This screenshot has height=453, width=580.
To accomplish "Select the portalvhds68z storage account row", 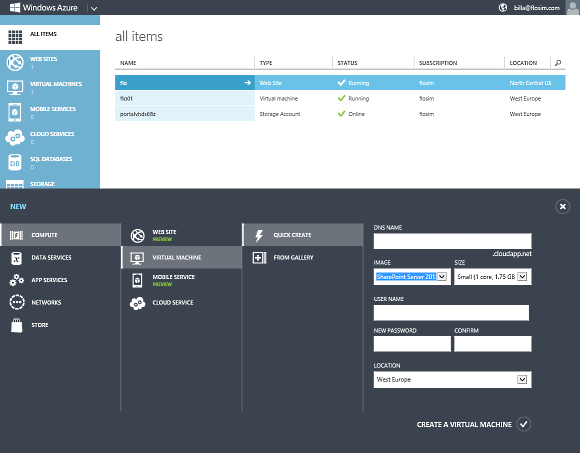I will [x=340, y=114].
